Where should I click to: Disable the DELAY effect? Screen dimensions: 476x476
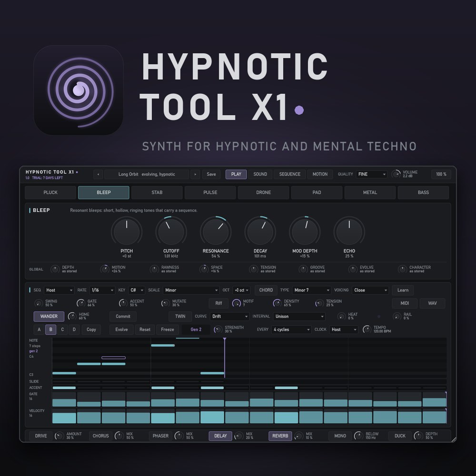click(220, 436)
